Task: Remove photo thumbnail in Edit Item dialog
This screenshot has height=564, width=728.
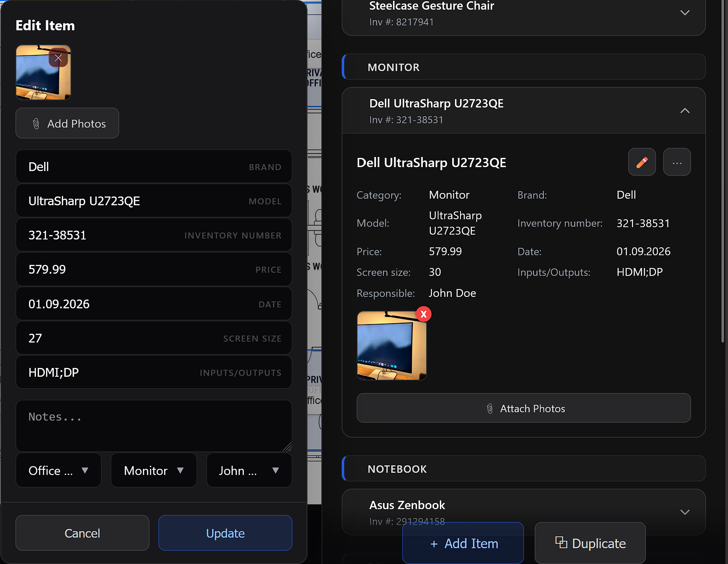Action: 58,58
